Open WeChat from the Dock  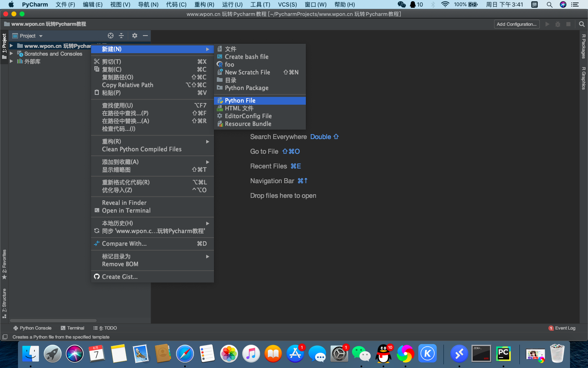pos(361,354)
